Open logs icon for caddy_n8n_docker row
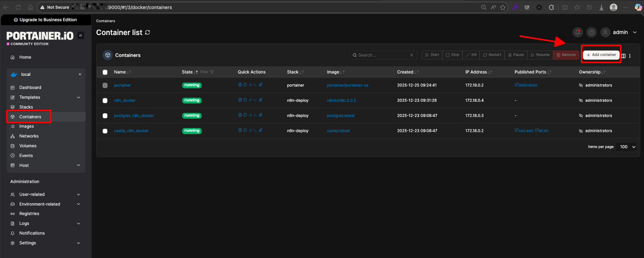The height and width of the screenshot is (258, 644). tap(240, 130)
